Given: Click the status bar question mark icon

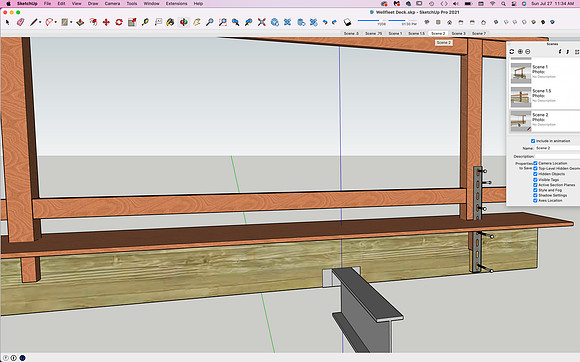Looking at the screenshot, I should tap(6, 358).
